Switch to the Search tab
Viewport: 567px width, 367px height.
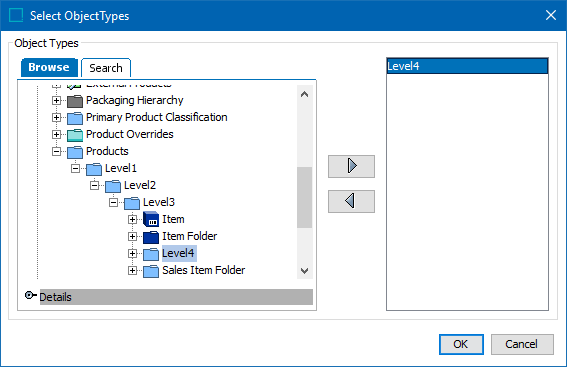tap(106, 68)
